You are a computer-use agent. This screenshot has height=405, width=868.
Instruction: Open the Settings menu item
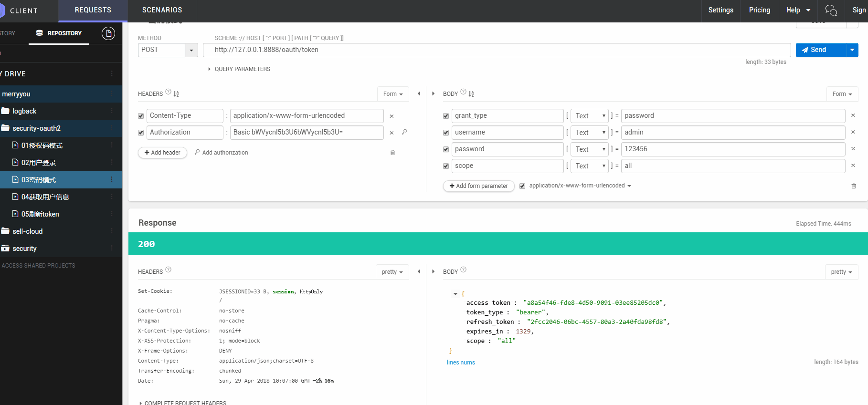coord(720,10)
